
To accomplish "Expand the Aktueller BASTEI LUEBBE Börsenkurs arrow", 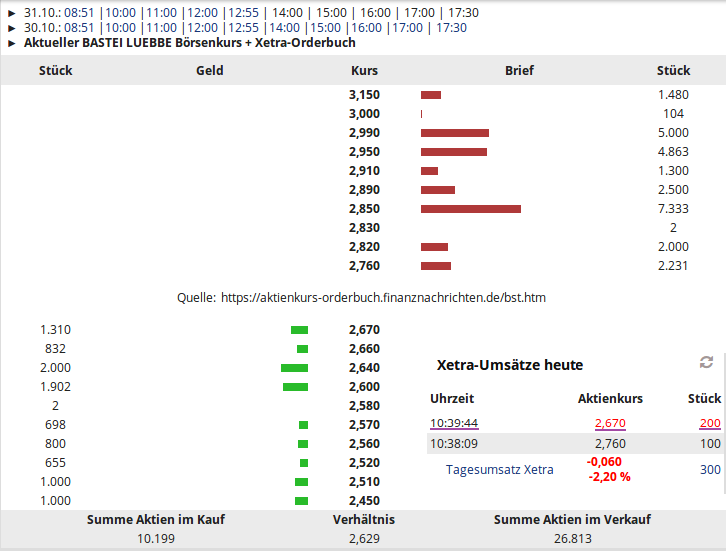I will point(12,44).
